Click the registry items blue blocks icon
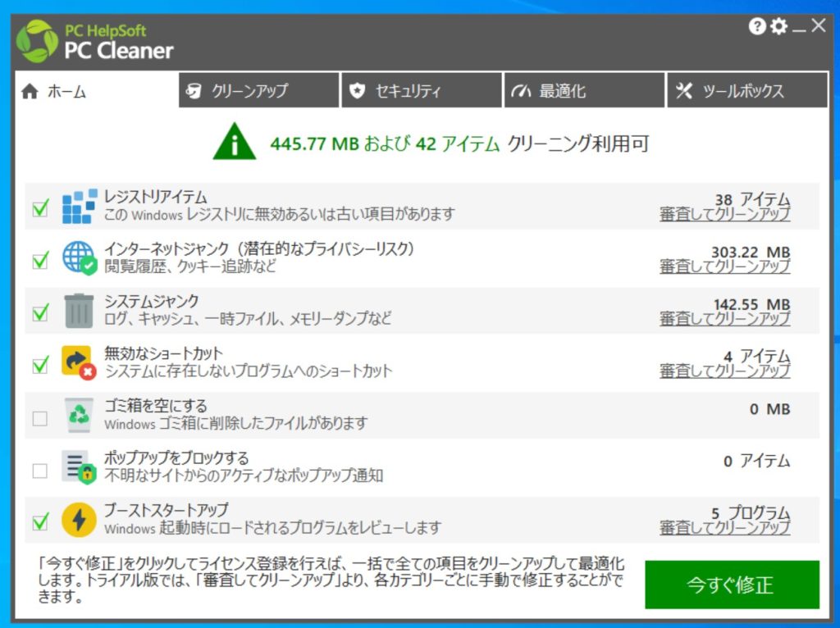The width and height of the screenshot is (840, 628). pos(80,205)
